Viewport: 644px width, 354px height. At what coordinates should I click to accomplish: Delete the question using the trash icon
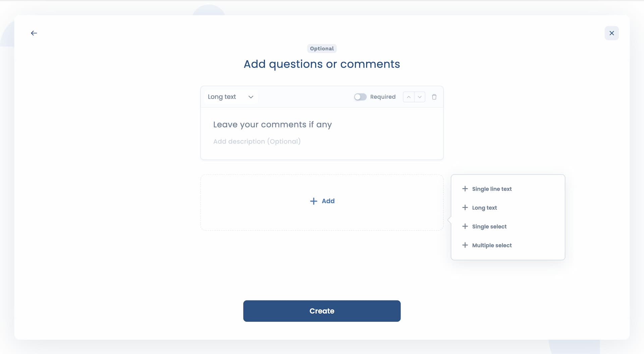click(x=434, y=97)
